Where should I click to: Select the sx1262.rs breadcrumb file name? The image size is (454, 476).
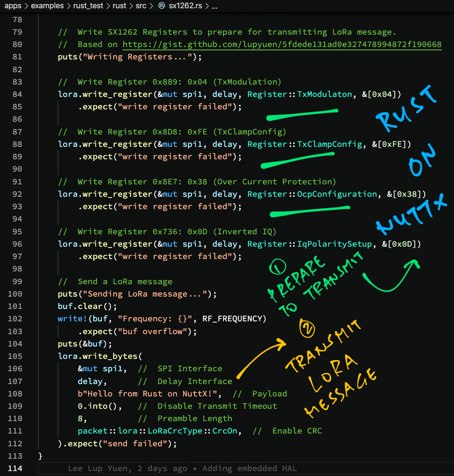[185, 6]
